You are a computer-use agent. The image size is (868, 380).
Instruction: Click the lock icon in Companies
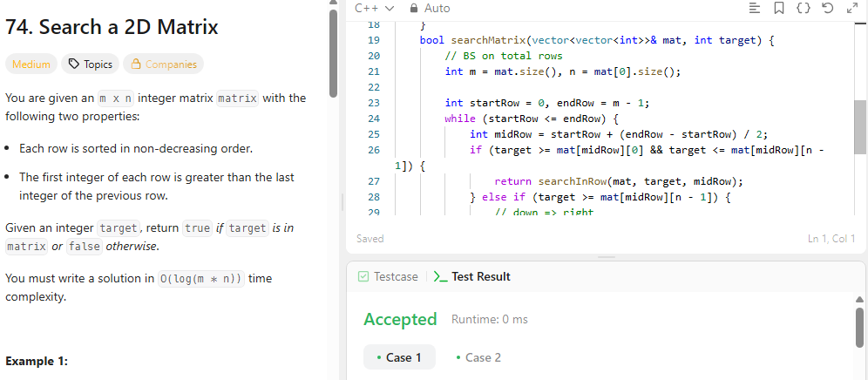pos(135,64)
